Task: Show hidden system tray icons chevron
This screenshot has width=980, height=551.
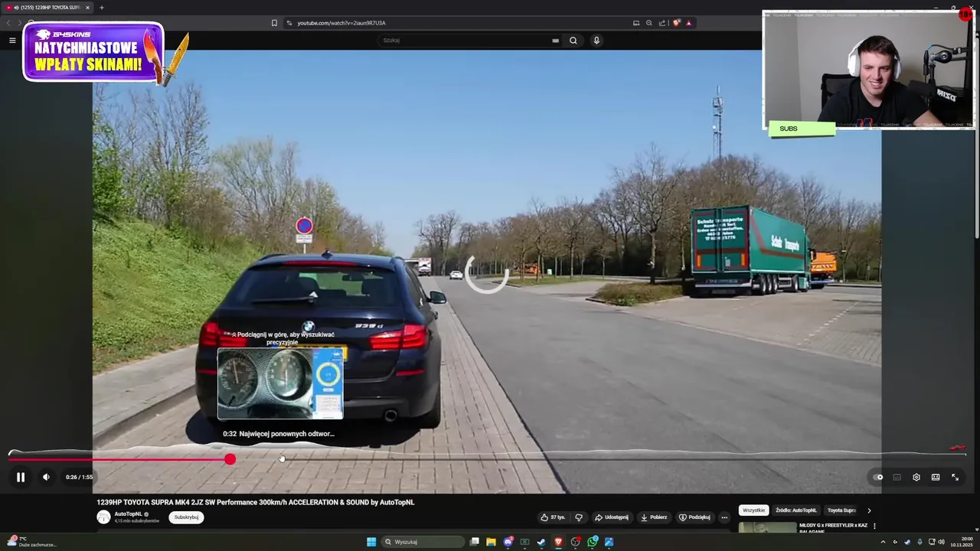Action: click(883, 542)
